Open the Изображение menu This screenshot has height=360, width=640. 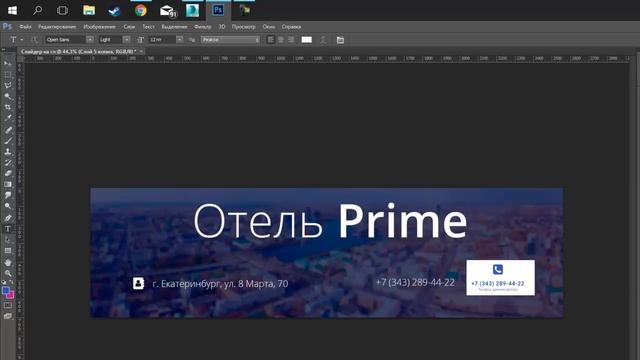100,27
